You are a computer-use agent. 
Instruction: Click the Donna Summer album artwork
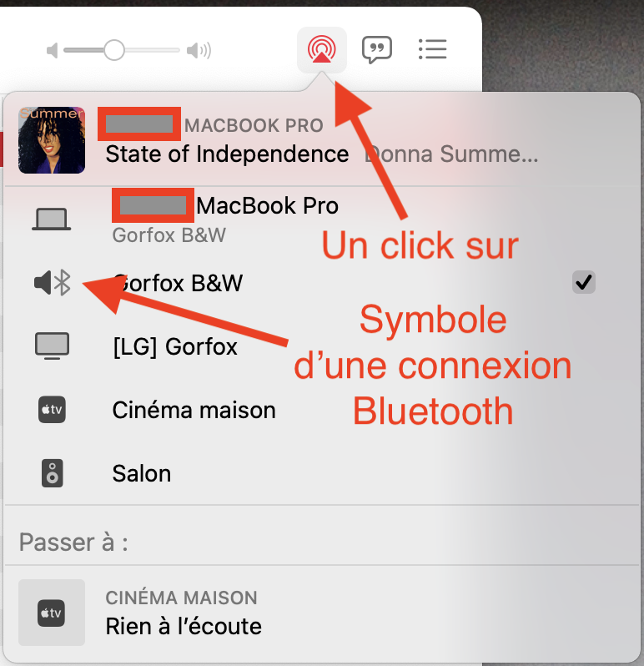point(52,140)
